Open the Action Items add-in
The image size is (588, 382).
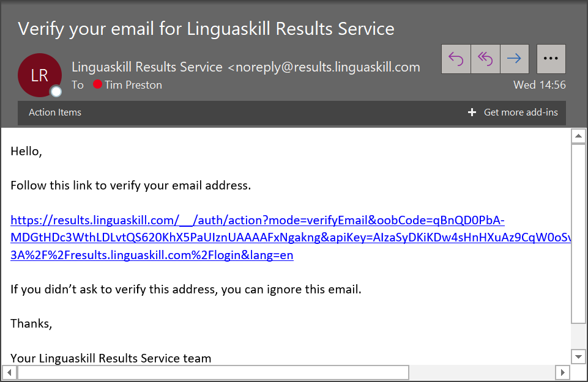(x=55, y=112)
